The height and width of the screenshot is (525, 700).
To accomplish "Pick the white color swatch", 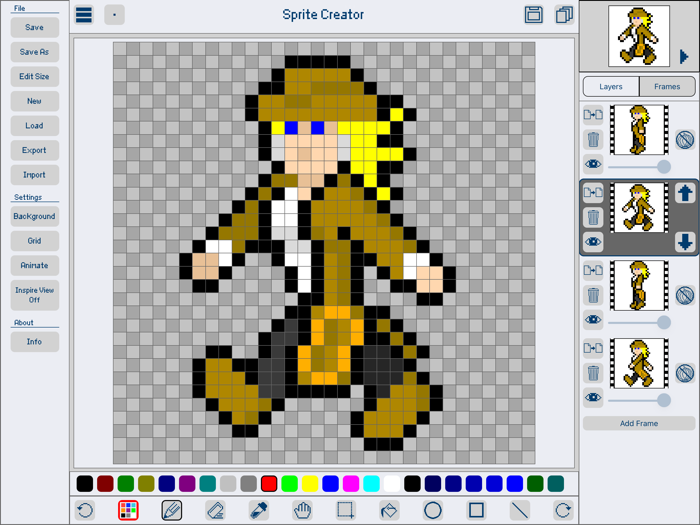I will [x=392, y=483].
